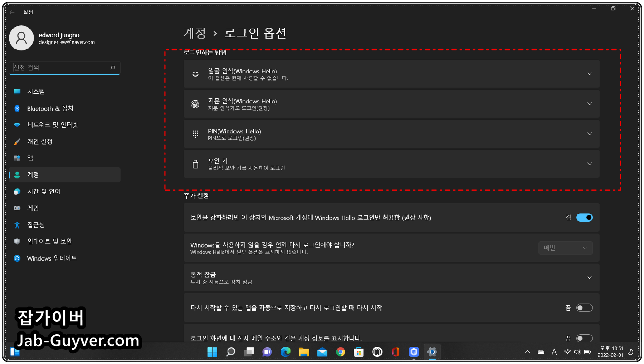Open 접근성 accessibility settings
Screen dimensions: 644x364
point(35,225)
